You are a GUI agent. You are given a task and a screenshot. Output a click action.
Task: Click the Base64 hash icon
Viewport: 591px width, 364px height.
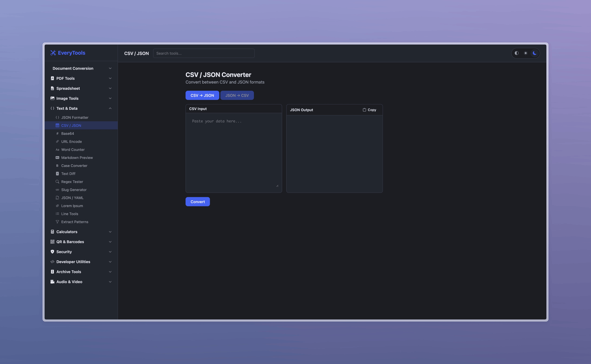[57, 133]
